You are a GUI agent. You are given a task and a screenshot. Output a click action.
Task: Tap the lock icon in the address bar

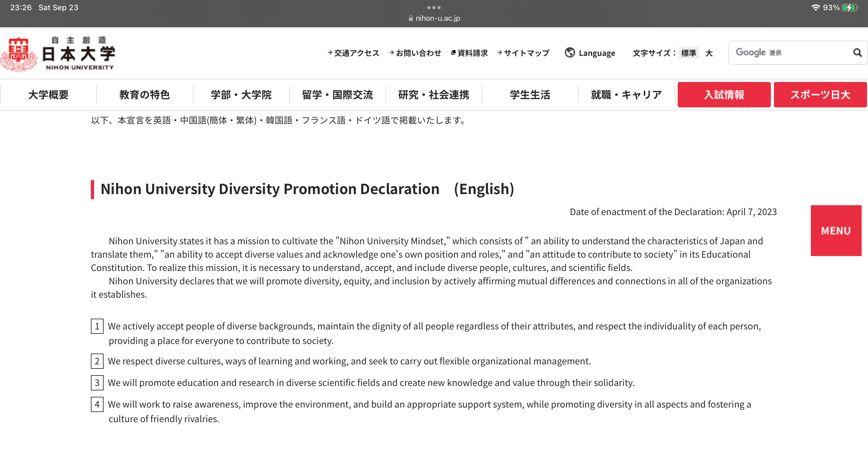coord(410,18)
